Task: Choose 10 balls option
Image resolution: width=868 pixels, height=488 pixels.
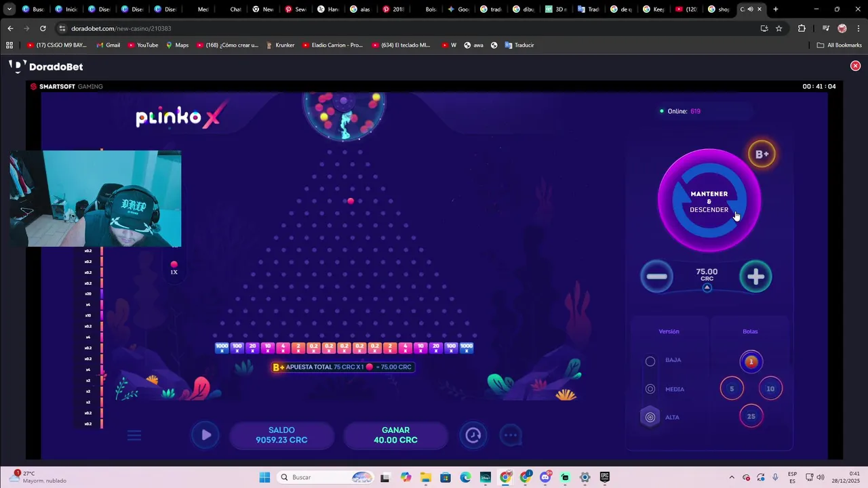Action: [x=770, y=389]
